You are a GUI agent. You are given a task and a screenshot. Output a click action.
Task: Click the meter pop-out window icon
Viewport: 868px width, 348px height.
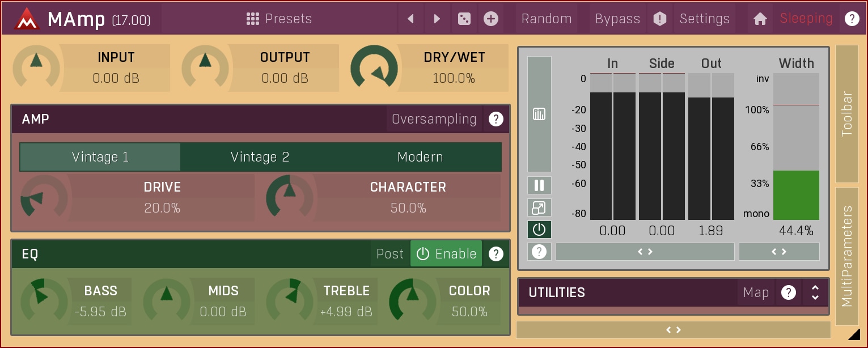click(539, 207)
